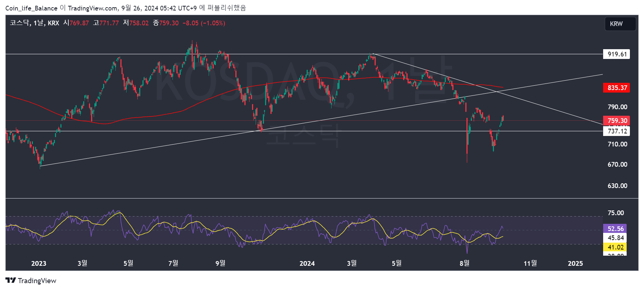Click the 759.30 current price label

pos(617,121)
